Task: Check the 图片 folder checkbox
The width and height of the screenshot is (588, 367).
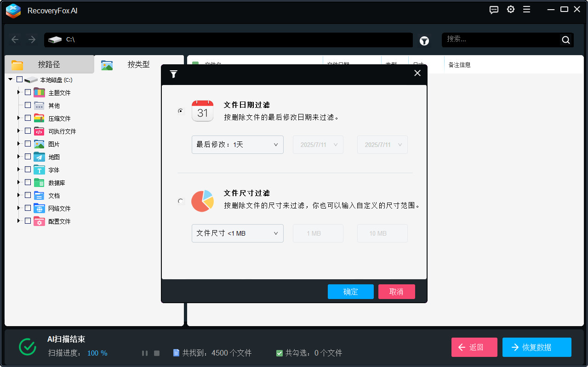Action: pyautogui.click(x=28, y=144)
